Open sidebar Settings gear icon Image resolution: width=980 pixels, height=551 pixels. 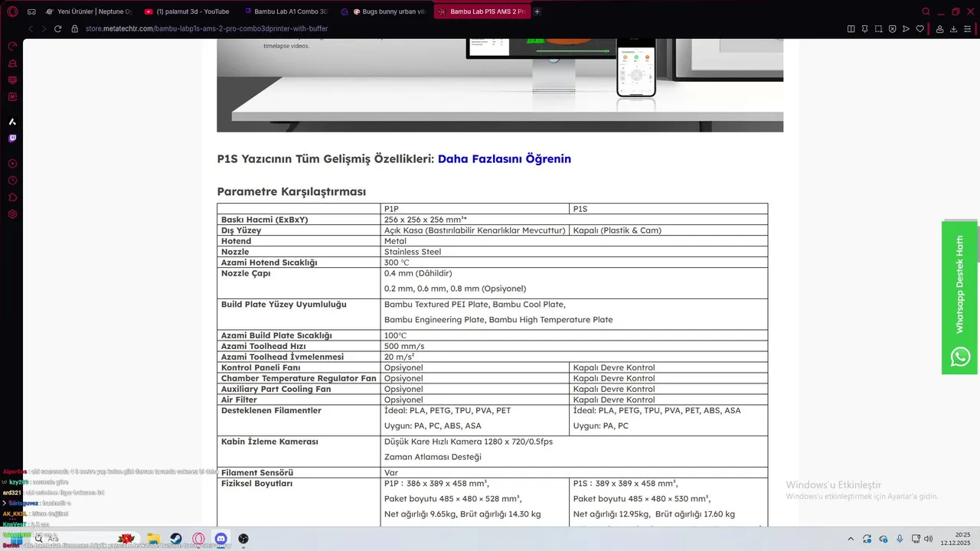click(12, 214)
